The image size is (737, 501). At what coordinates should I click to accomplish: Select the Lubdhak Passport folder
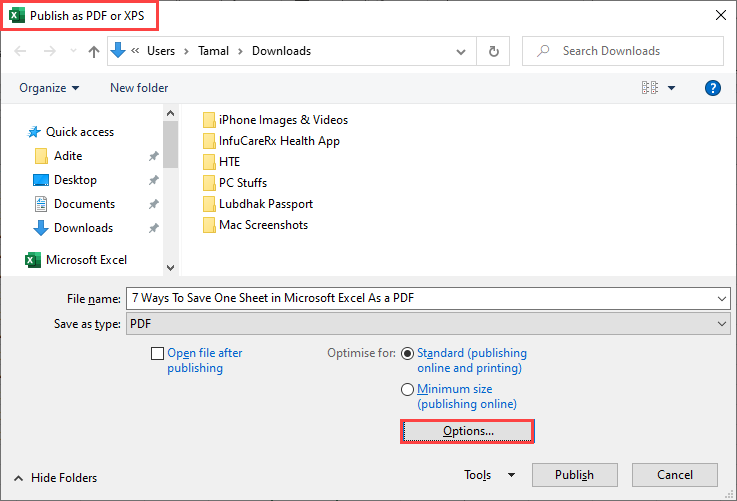pyautogui.click(x=258, y=204)
